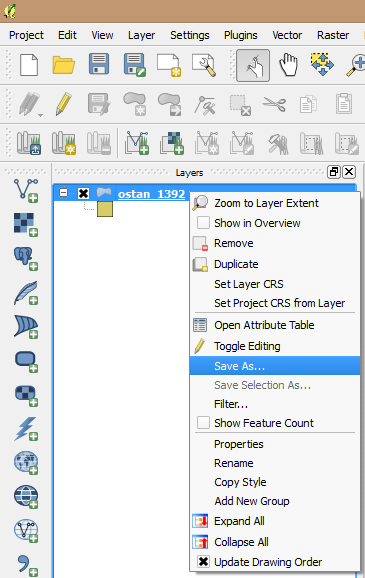Viewport: 365px width, 578px height.
Task: Click the yellow layer symbol swatch
Action: pyautogui.click(x=105, y=209)
